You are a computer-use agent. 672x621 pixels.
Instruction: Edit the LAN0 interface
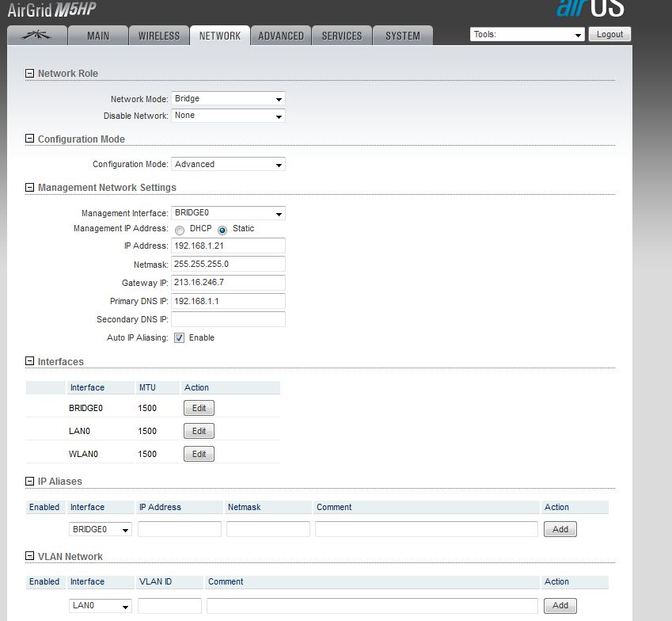click(199, 431)
